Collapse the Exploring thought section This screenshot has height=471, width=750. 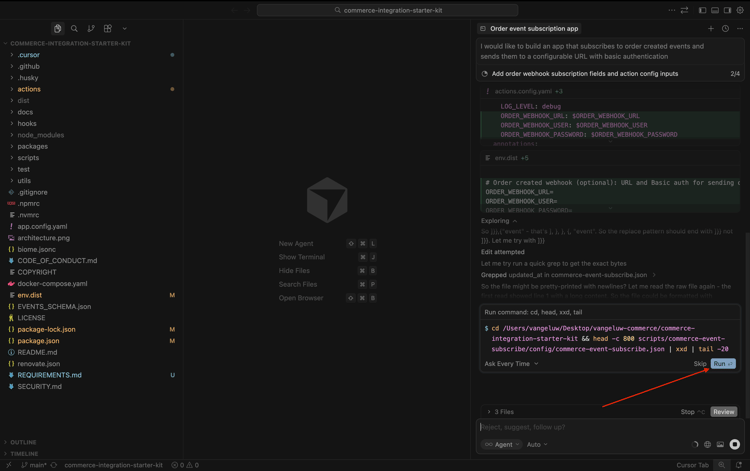(499, 221)
